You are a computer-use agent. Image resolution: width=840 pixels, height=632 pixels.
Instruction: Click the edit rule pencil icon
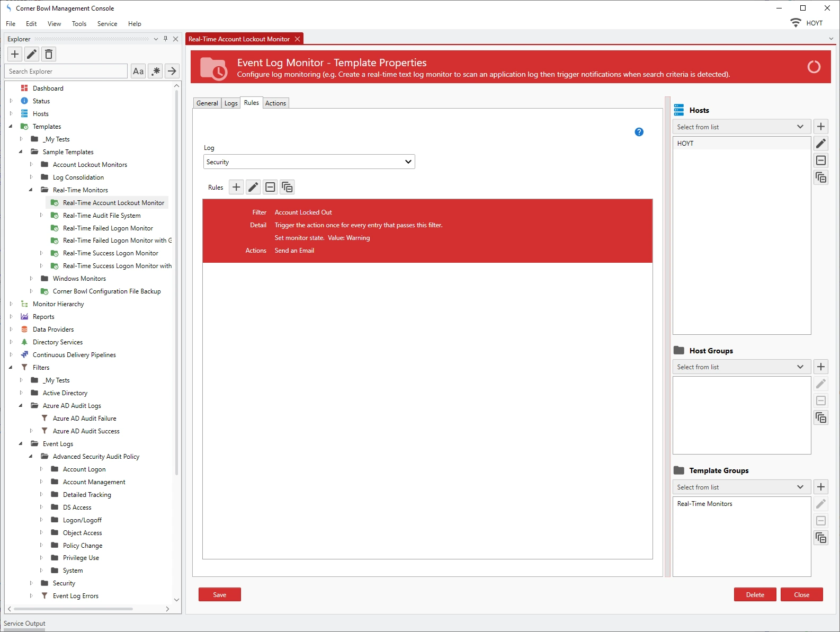coord(253,187)
